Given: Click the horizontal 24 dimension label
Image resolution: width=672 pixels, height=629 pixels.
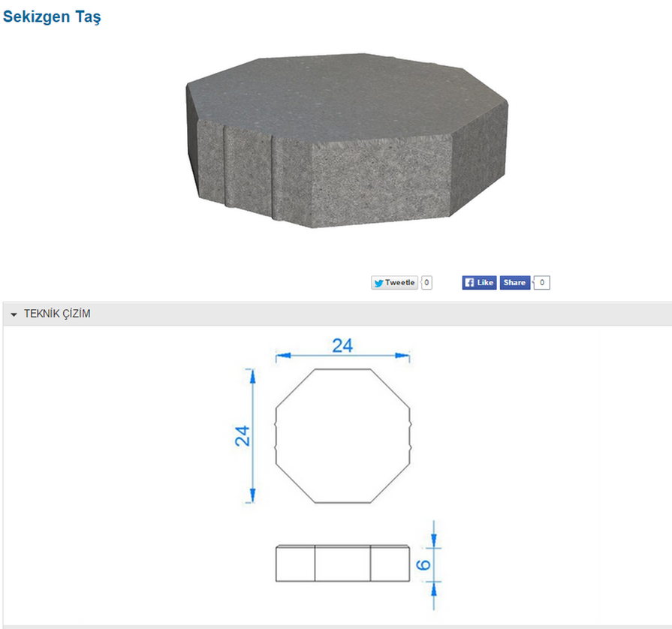Looking at the screenshot, I should [342, 346].
